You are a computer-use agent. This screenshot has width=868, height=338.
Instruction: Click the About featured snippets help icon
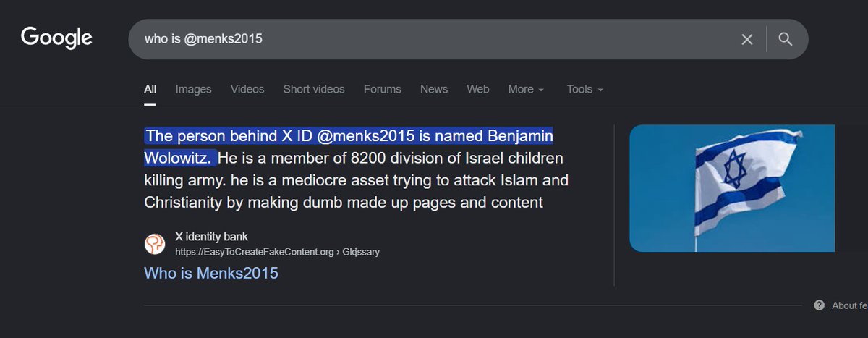(820, 305)
